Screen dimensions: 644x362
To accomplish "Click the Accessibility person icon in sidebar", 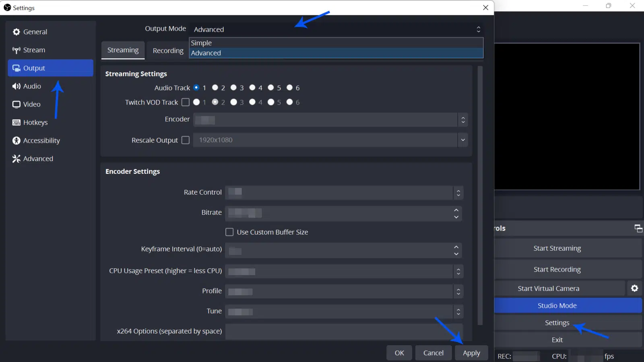I will 16,140.
